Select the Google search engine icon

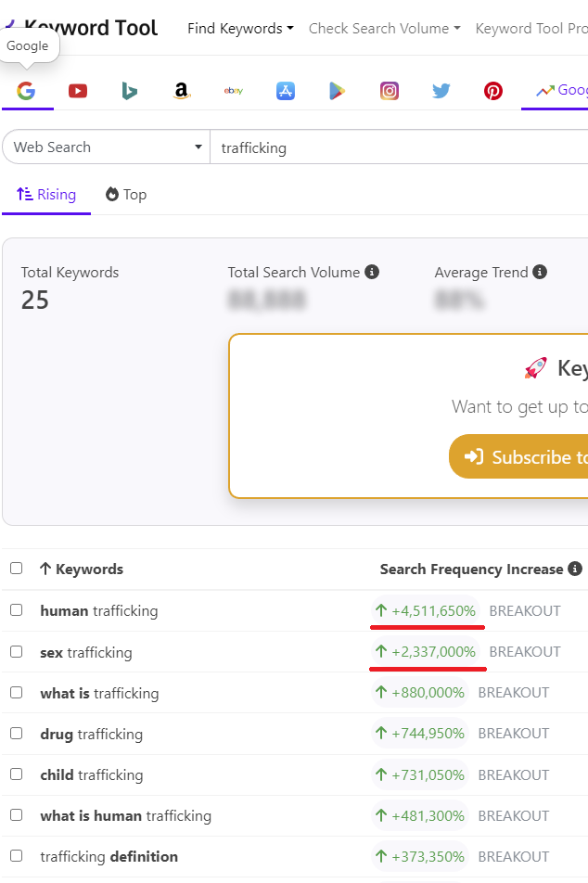26,91
